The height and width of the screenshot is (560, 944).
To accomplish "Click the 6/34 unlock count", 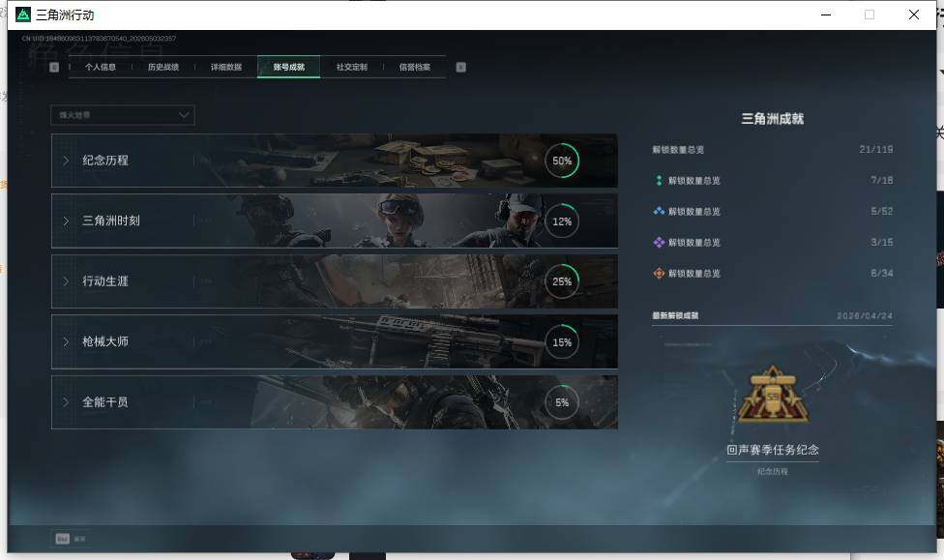I will [x=881, y=274].
